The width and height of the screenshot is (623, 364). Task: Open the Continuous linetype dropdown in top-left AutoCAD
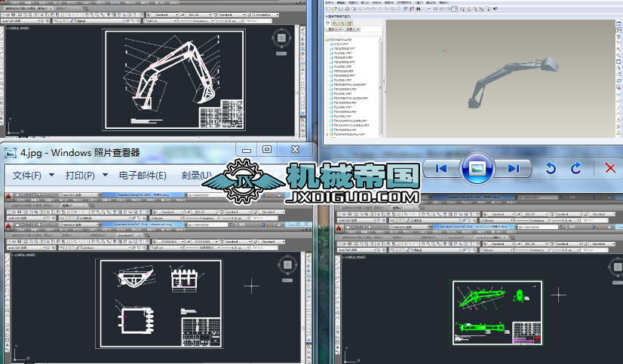coord(197,20)
